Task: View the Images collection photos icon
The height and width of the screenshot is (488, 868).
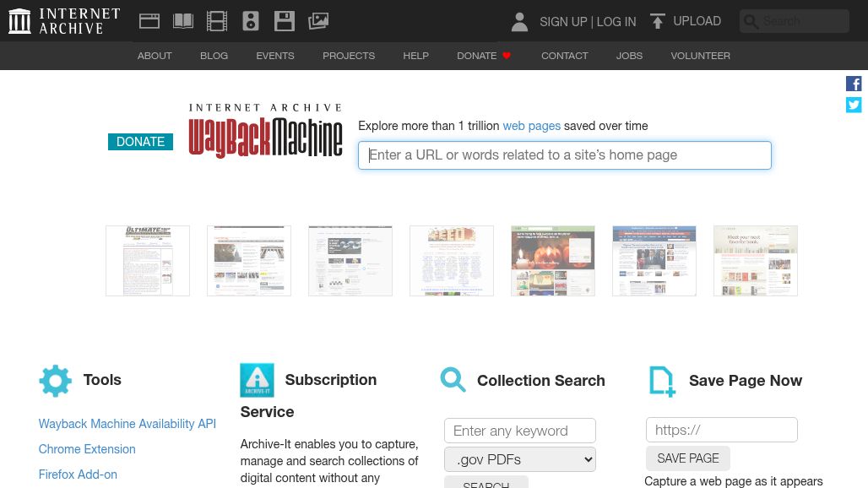Action: [x=318, y=20]
